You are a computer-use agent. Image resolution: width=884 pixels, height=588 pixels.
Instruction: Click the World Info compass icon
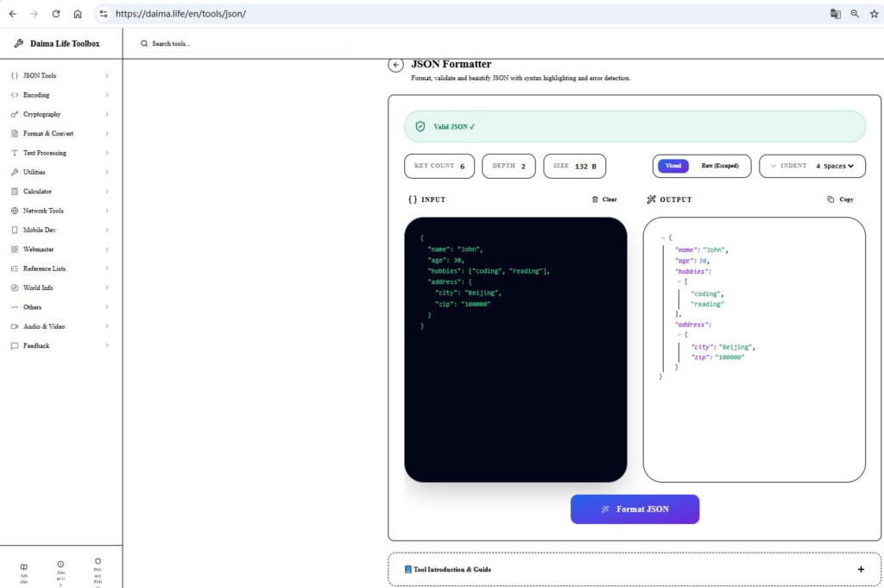coord(15,288)
